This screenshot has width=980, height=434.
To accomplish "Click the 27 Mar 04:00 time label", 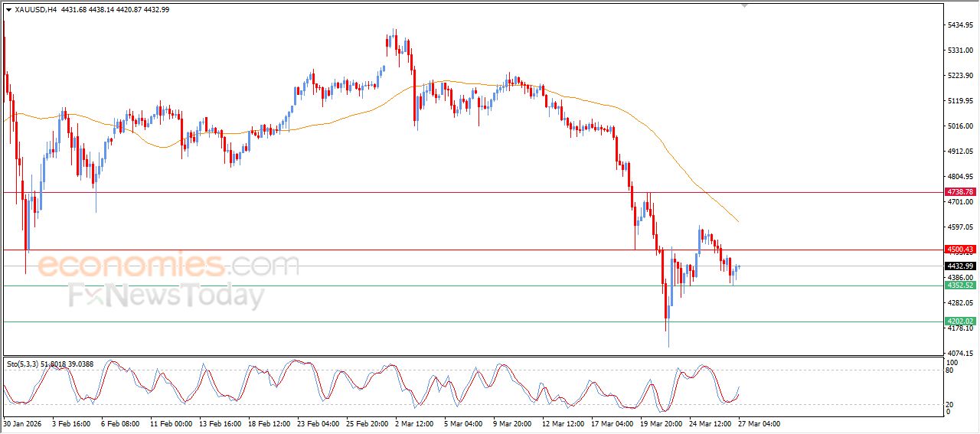I will point(759,423).
